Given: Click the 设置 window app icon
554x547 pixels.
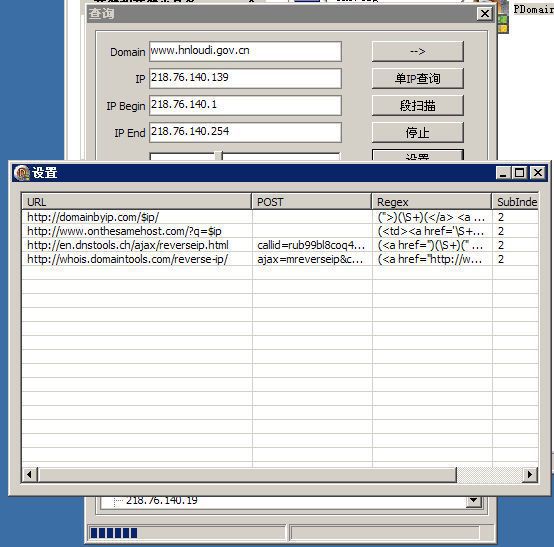Looking at the screenshot, I should pos(22,173).
